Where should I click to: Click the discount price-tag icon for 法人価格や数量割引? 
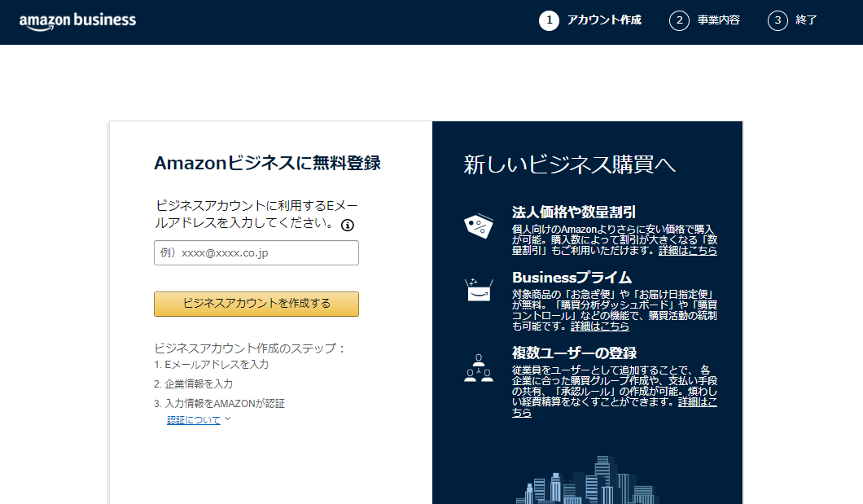pos(479,225)
